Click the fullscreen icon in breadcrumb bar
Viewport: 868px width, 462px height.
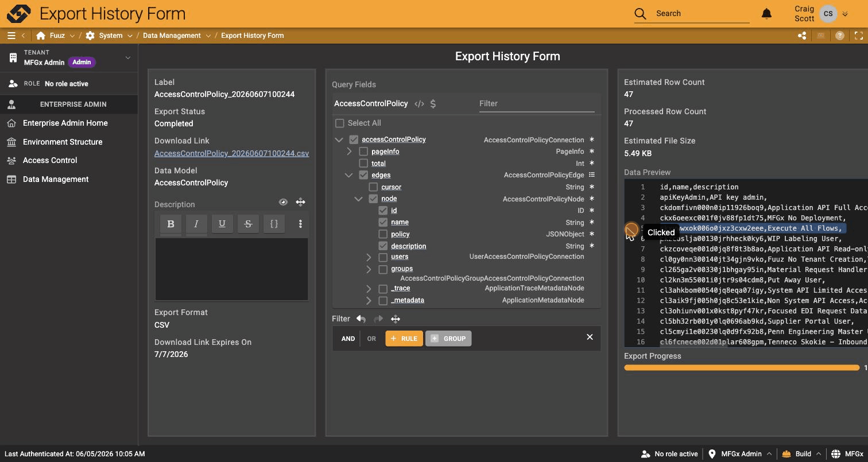tap(859, 36)
